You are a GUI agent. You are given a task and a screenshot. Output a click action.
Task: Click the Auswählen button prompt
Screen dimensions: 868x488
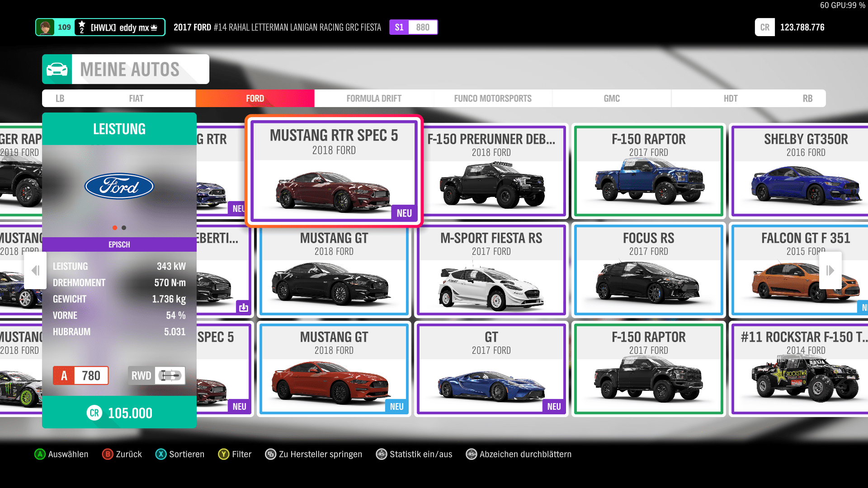(x=61, y=454)
